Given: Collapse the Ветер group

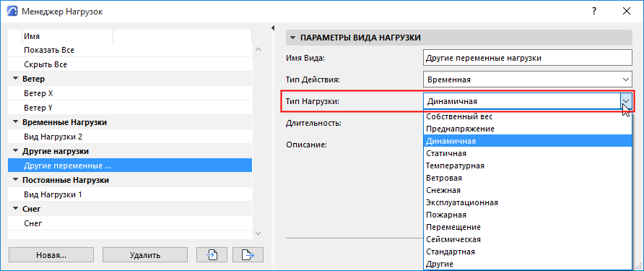Looking at the screenshot, I should click(x=16, y=79).
